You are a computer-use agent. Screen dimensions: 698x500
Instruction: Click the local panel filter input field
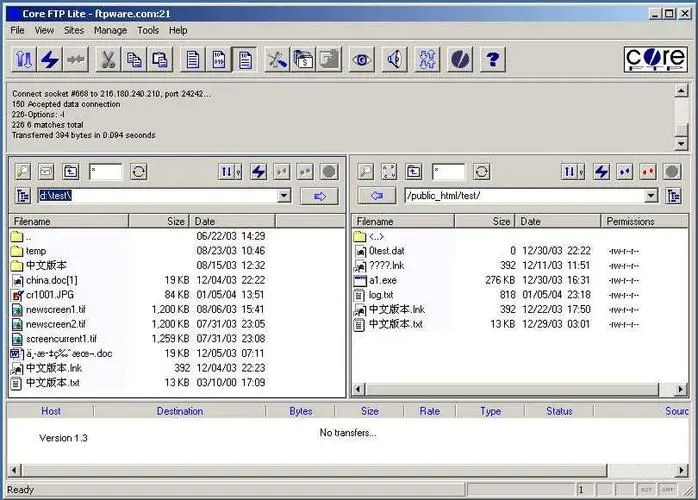(105, 171)
